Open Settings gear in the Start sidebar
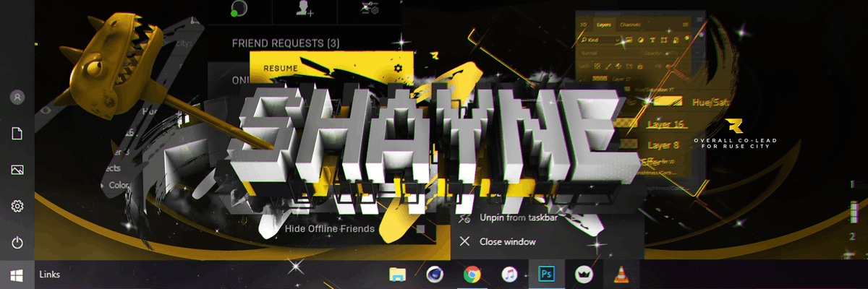 pyautogui.click(x=18, y=207)
